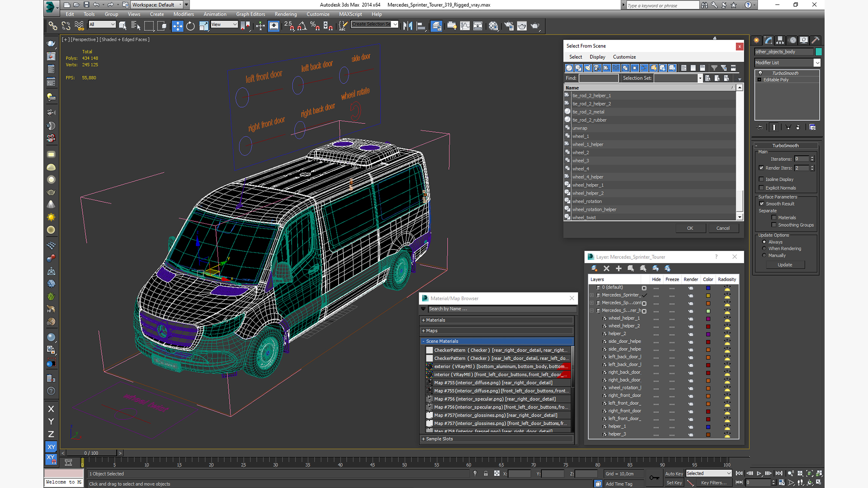
Task: Toggle Display Cameras filter in Select From Scene
Action: (x=597, y=68)
